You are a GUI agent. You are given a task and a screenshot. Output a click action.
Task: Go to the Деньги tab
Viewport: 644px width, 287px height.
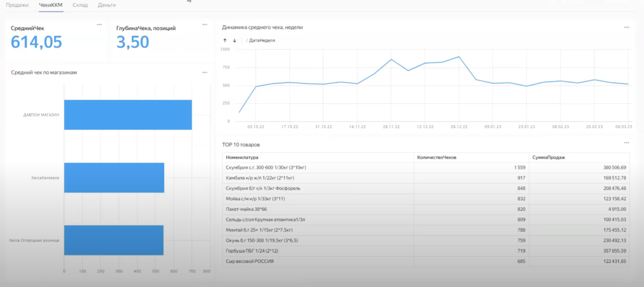pyautogui.click(x=106, y=5)
